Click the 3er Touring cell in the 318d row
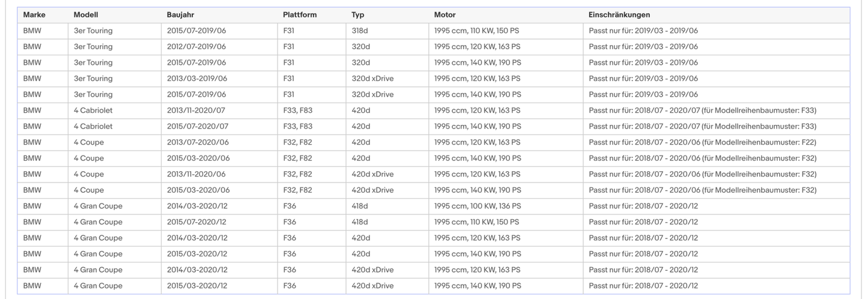The width and height of the screenshot is (868, 299). [x=93, y=31]
